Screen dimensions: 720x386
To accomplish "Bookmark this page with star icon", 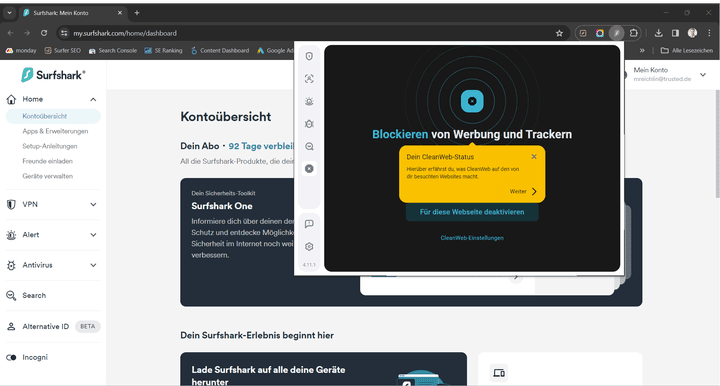I will point(559,33).
